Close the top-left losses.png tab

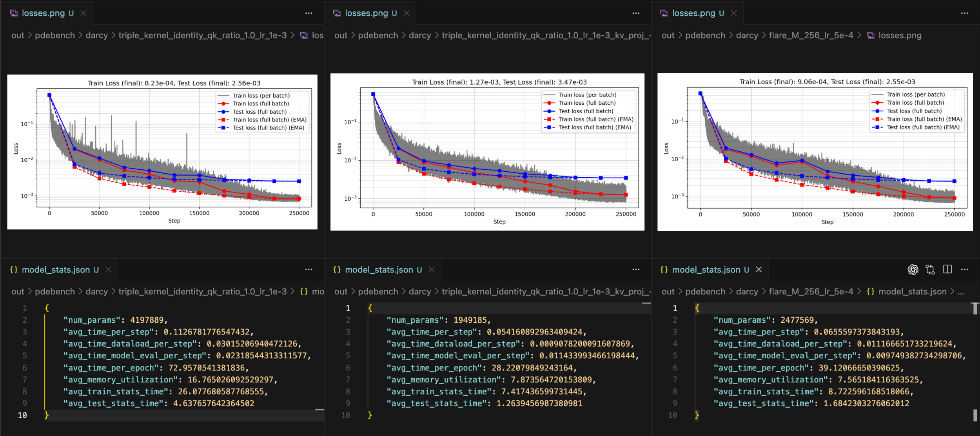(83, 13)
